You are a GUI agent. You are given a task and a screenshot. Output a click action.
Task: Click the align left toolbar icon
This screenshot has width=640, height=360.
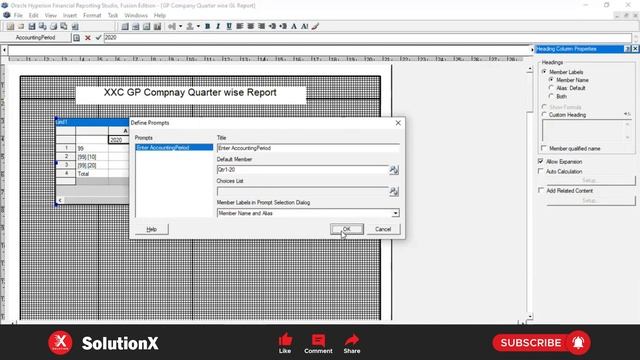point(240,27)
